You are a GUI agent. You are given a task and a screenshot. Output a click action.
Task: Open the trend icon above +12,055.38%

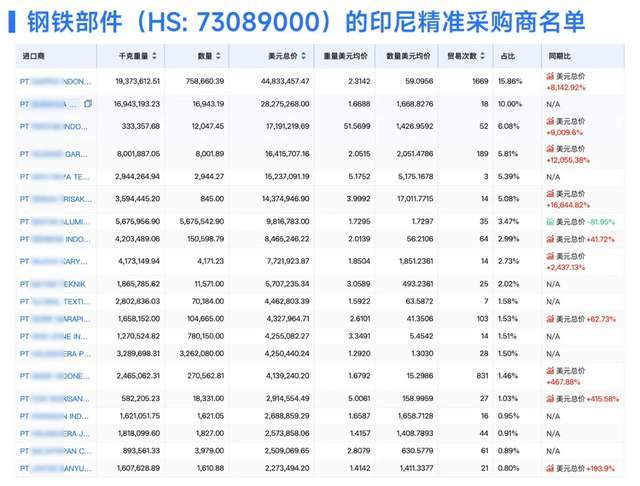[x=550, y=149]
